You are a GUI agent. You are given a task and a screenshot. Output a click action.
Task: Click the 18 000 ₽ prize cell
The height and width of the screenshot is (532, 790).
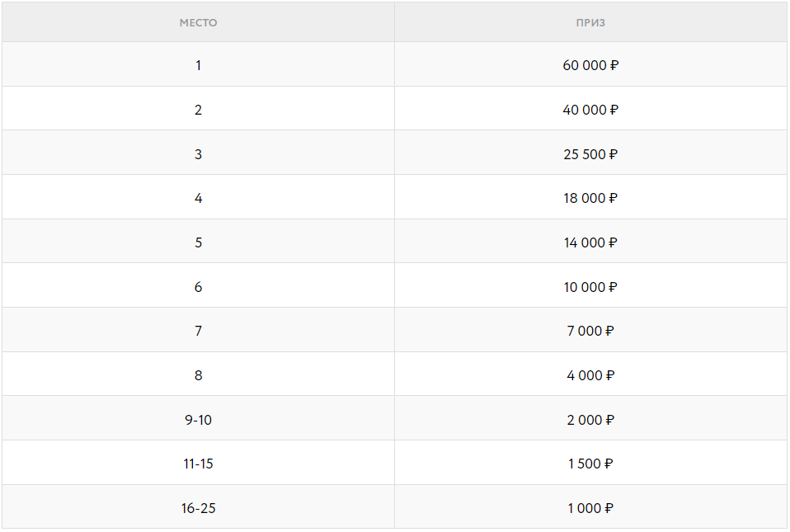click(x=590, y=198)
